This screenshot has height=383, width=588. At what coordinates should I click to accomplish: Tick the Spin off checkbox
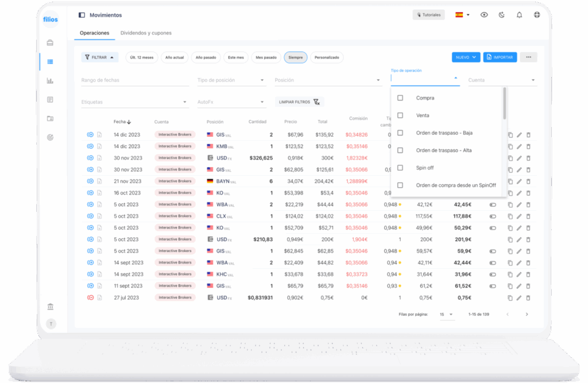[400, 168]
